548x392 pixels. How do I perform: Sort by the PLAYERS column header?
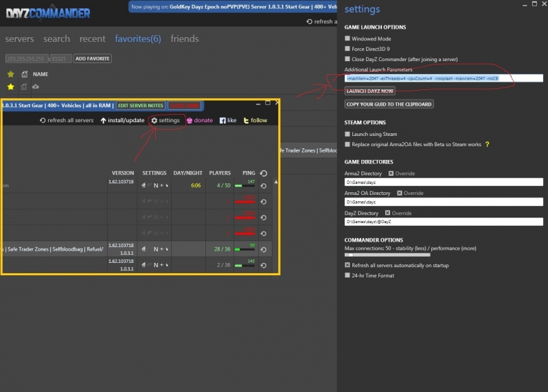[220, 173]
